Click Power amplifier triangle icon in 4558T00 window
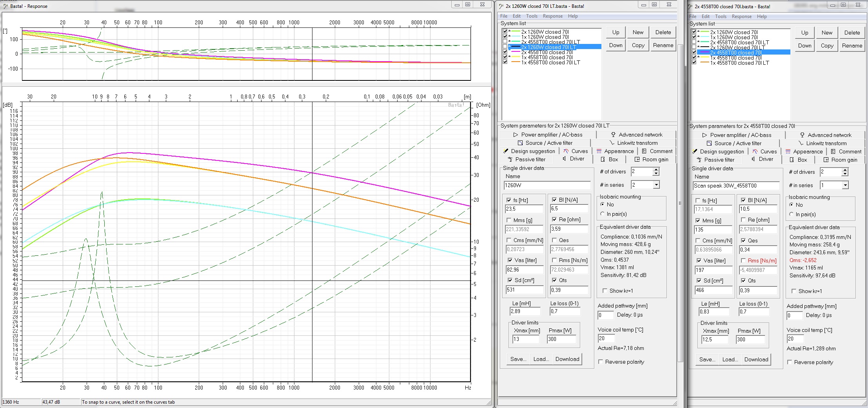 pos(705,135)
